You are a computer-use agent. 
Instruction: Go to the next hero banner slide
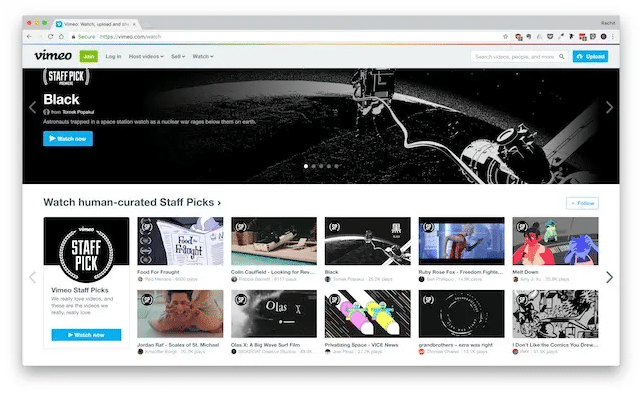(609, 107)
